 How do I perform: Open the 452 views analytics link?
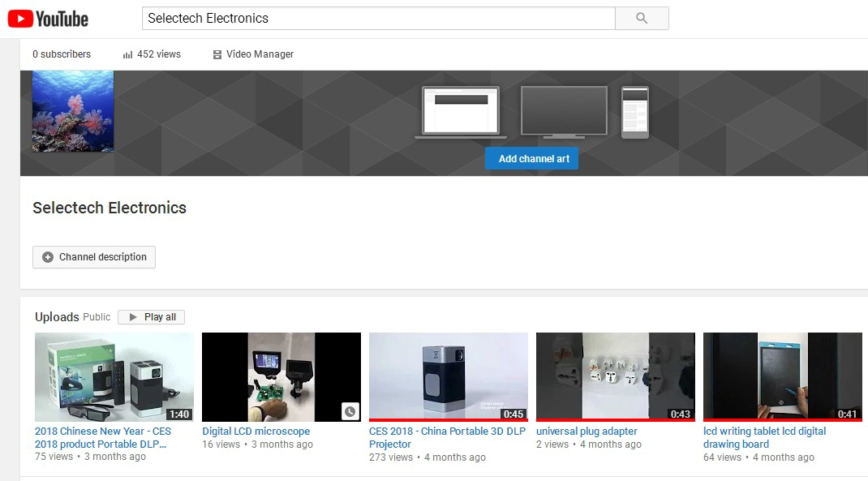click(152, 54)
